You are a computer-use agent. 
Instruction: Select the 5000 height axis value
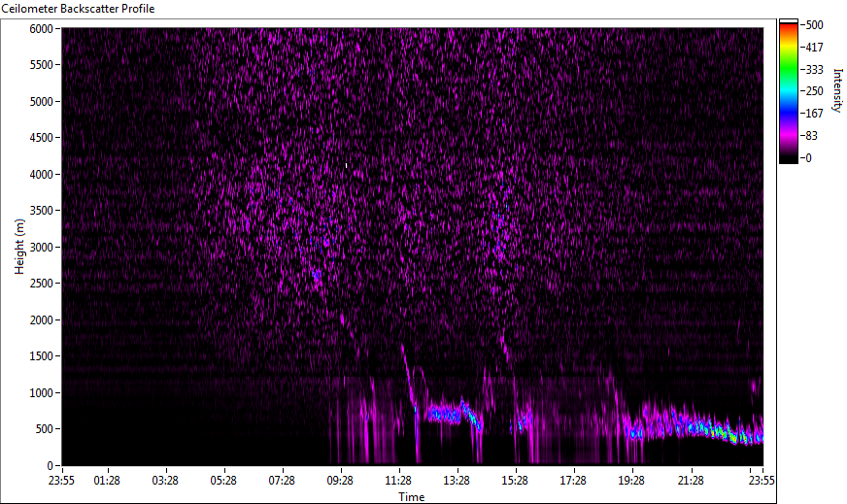click(x=41, y=102)
